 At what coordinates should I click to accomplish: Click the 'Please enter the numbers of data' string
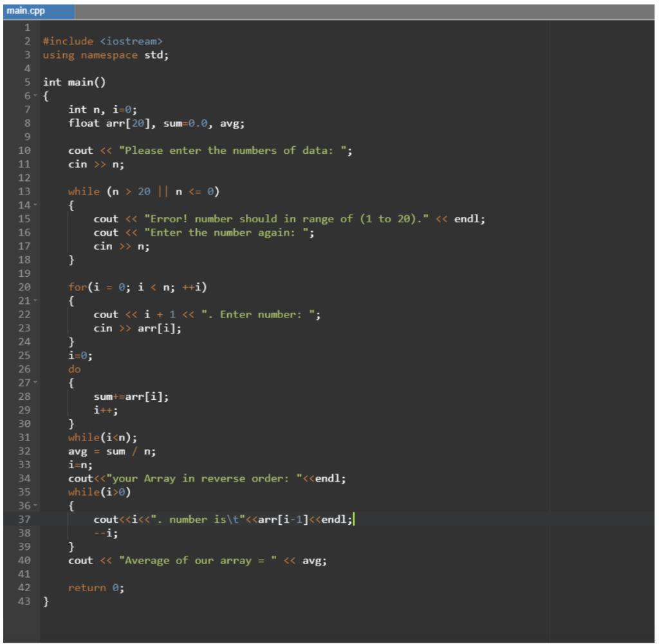pos(233,151)
